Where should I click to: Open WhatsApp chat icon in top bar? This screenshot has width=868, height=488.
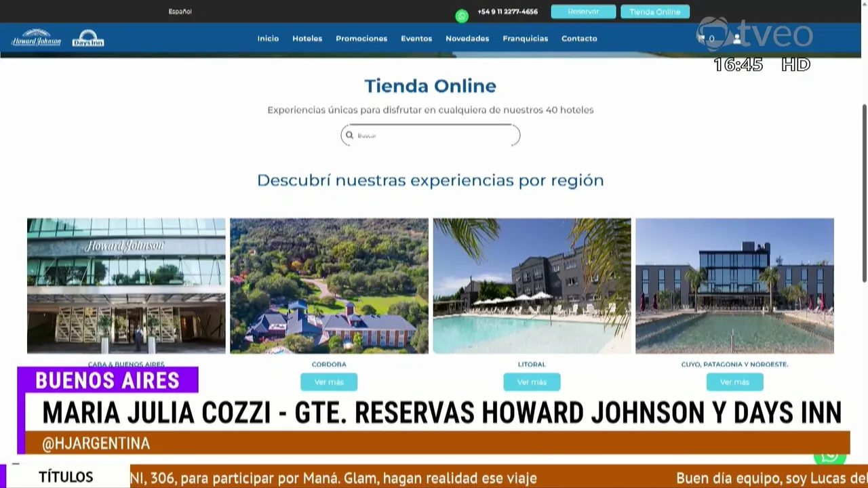[462, 16]
